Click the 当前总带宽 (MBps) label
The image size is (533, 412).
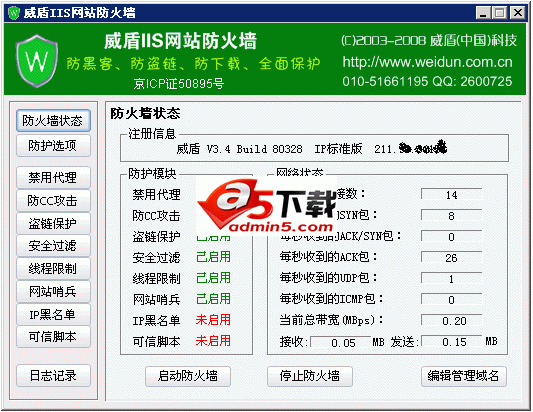click(x=331, y=320)
